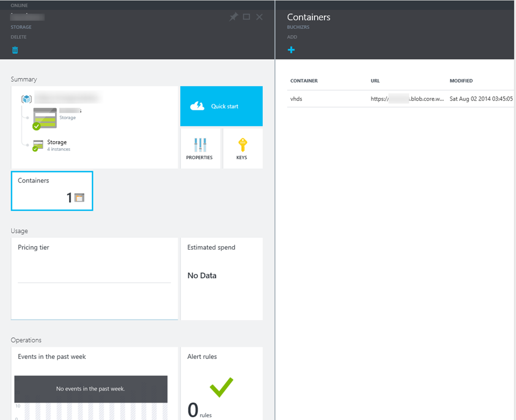This screenshot has height=420, width=516.
Task: Click the Quick start cloud icon
Action: coord(197,106)
